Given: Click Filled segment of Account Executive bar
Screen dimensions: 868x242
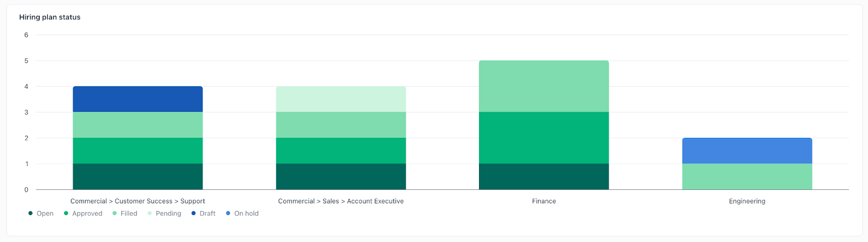Looking at the screenshot, I should coord(341,125).
